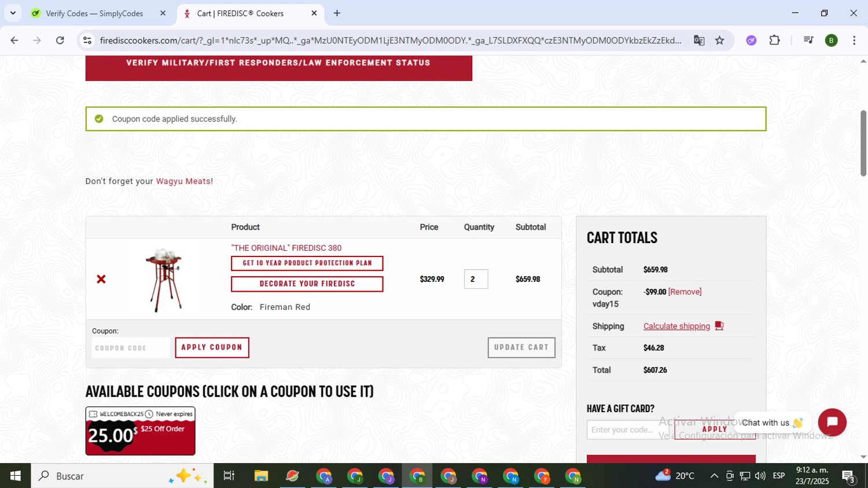Bookmark this page with the star
Screen dimensions: 868x488
(719, 41)
